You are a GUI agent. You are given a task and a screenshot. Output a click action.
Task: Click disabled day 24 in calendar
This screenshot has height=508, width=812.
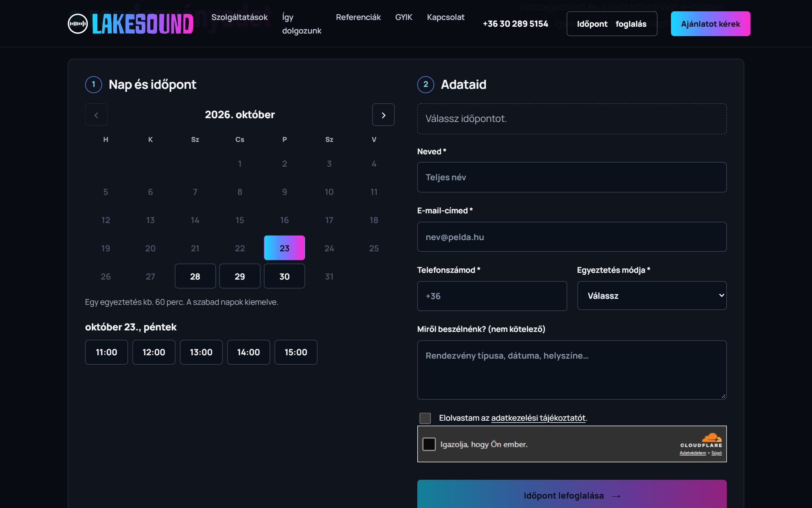(x=329, y=248)
